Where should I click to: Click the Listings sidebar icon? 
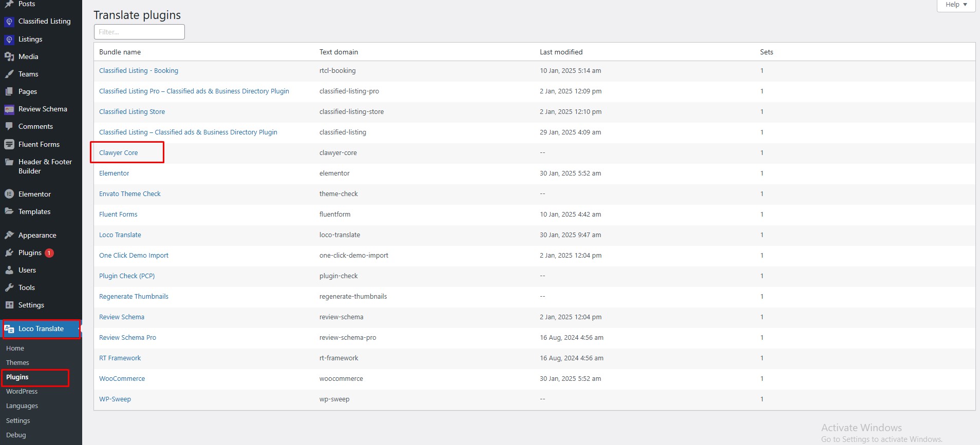click(x=9, y=40)
